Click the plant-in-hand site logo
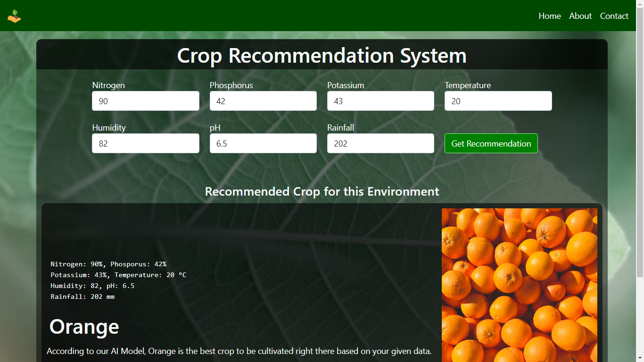This screenshot has width=644, height=362. pos(14,16)
